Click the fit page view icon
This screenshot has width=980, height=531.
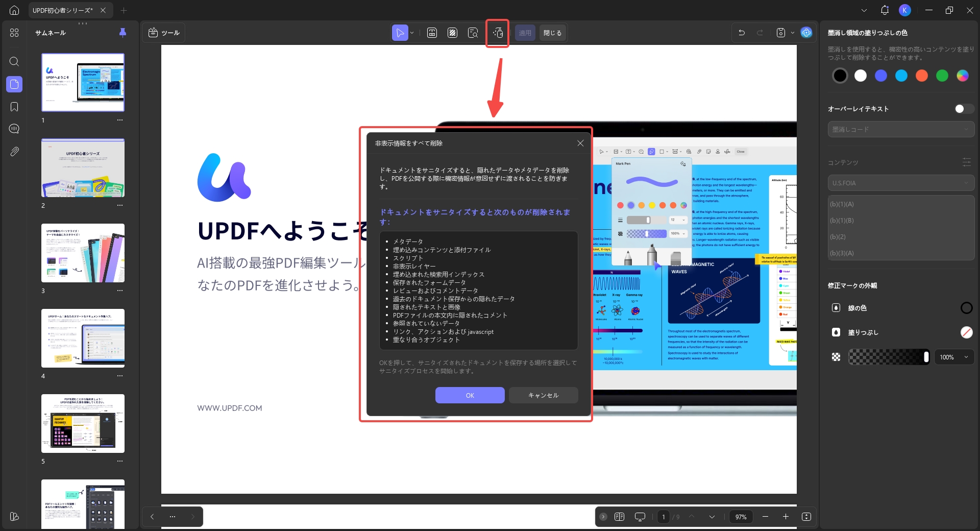pos(806,517)
